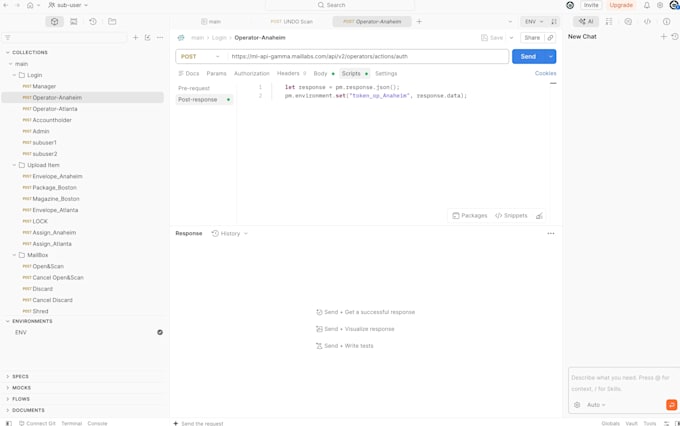Viewport: 680px width, 426px height.
Task: Open the ENV environment selector dropdown
Action: tap(534, 21)
